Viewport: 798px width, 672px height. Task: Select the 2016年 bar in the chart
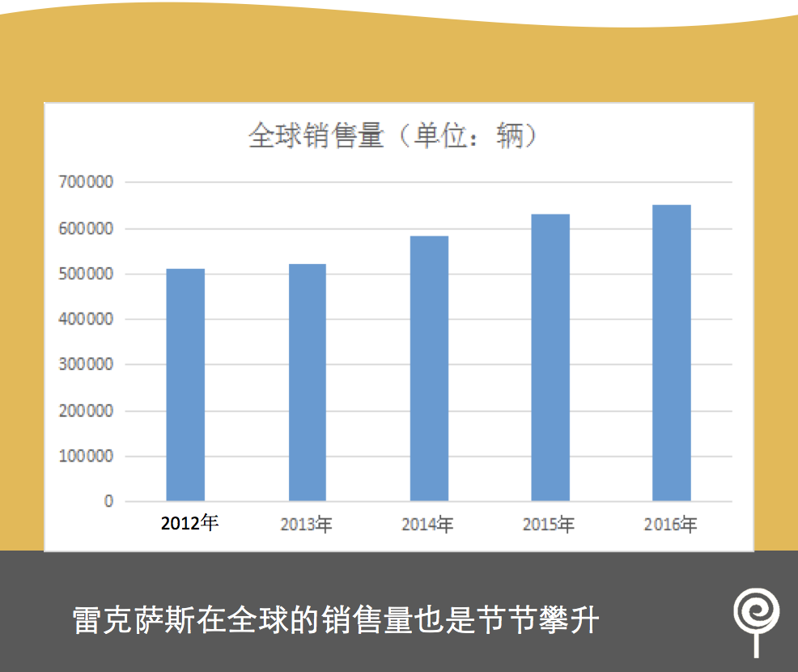tap(672, 353)
